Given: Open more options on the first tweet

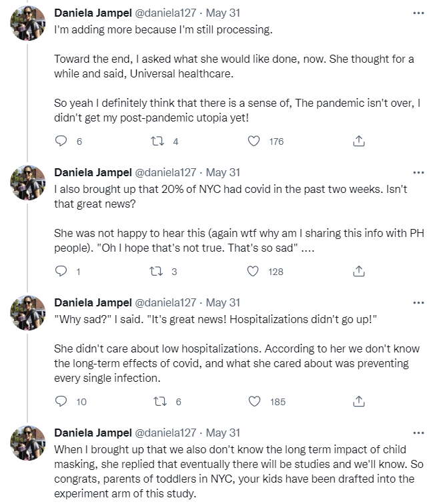Looking at the screenshot, I should coord(418,13).
